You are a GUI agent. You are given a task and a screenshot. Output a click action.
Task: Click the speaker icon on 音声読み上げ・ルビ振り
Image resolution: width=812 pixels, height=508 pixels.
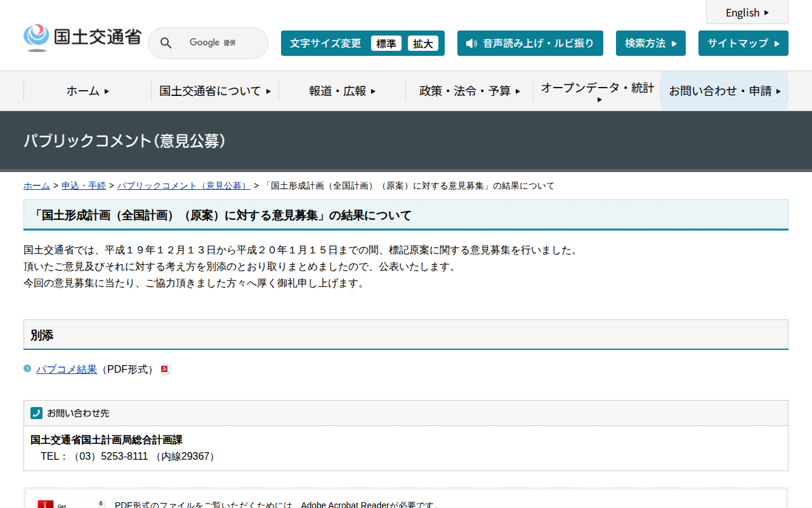coord(470,43)
